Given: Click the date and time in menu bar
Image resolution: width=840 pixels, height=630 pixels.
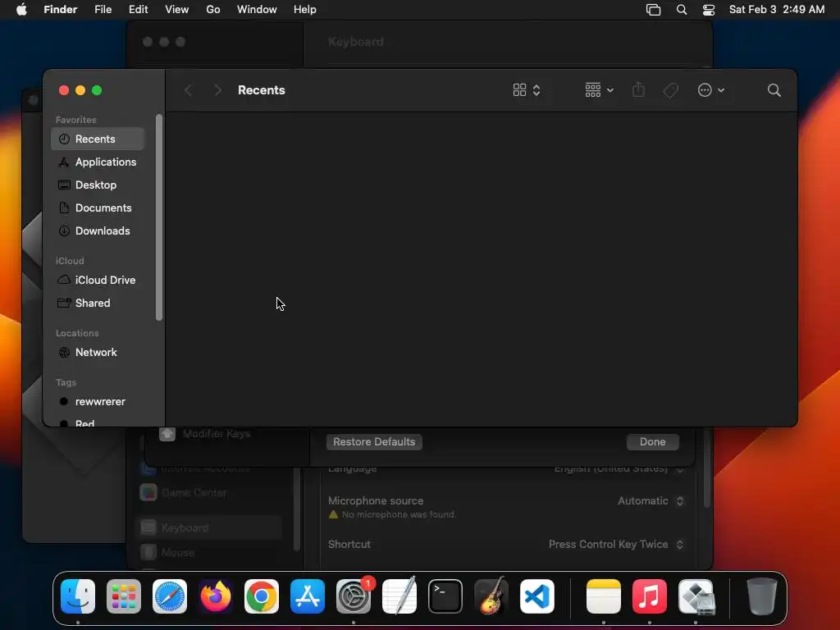Looking at the screenshot, I should pyautogui.click(x=777, y=10).
